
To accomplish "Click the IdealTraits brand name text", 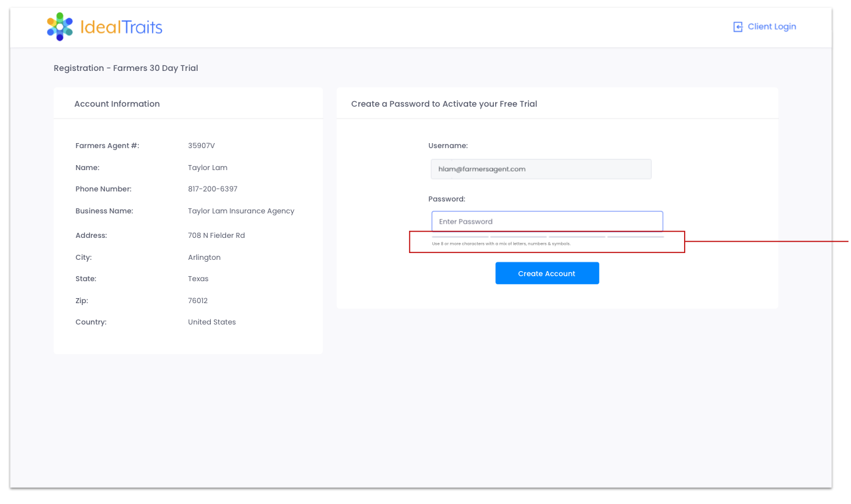I will point(121,27).
